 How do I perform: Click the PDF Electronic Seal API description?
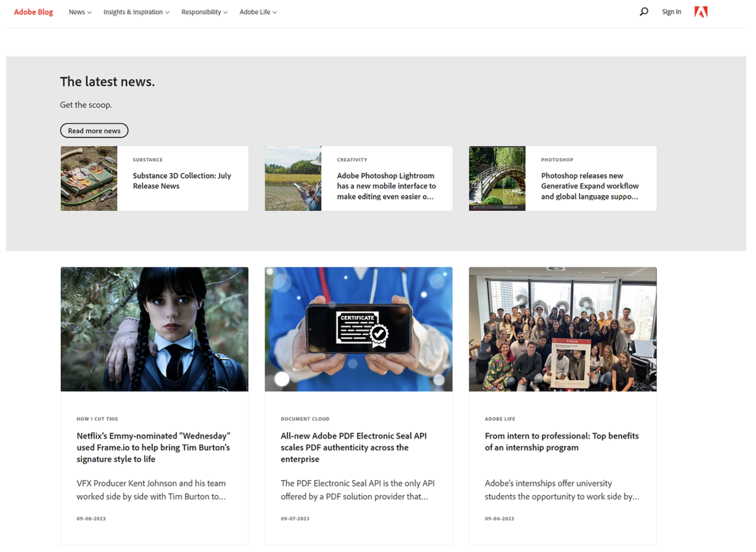[357, 490]
